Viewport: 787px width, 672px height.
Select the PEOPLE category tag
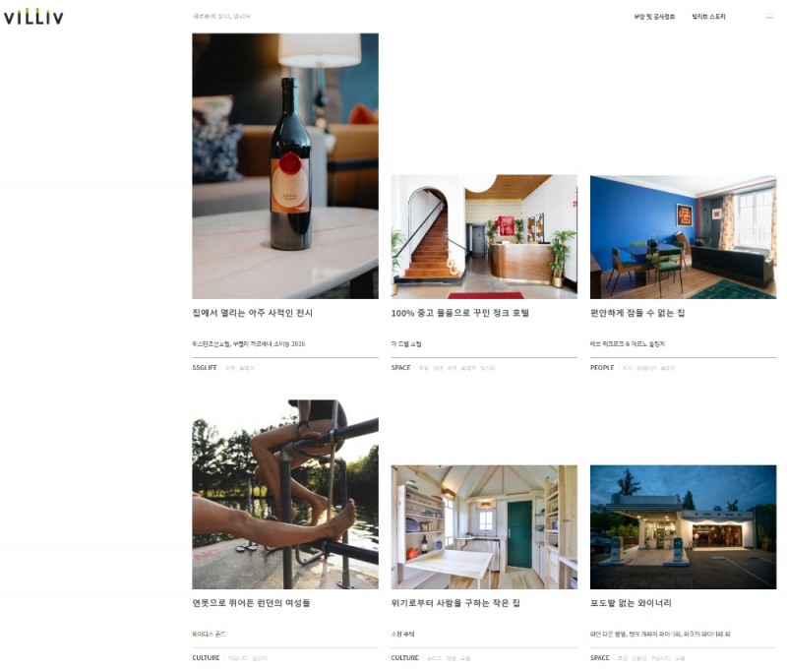click(x=602, y=368)
